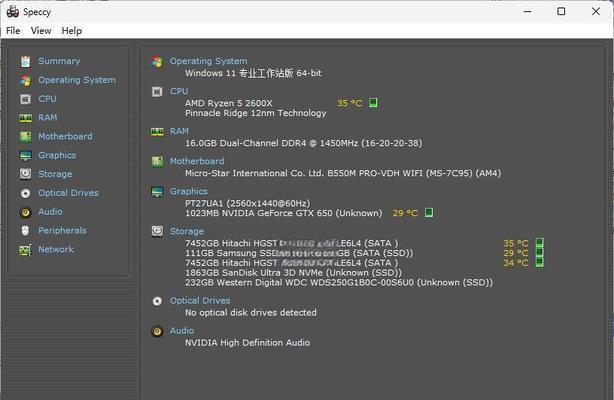This screenshot has width=614, height=400.
Task: Select Summary in the sidebar
Action: point(59,61)
